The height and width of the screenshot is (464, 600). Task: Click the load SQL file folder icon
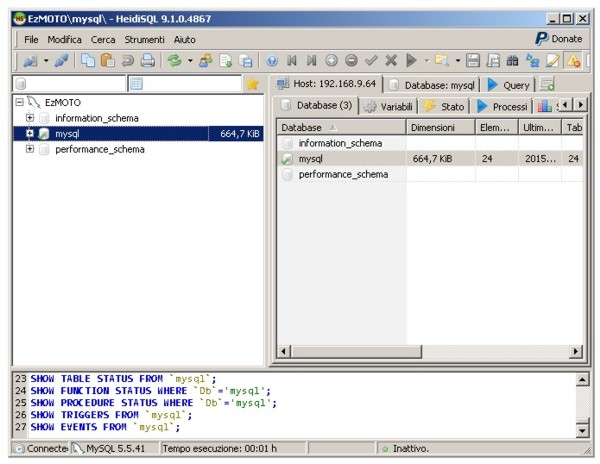[x=442, y=60]
